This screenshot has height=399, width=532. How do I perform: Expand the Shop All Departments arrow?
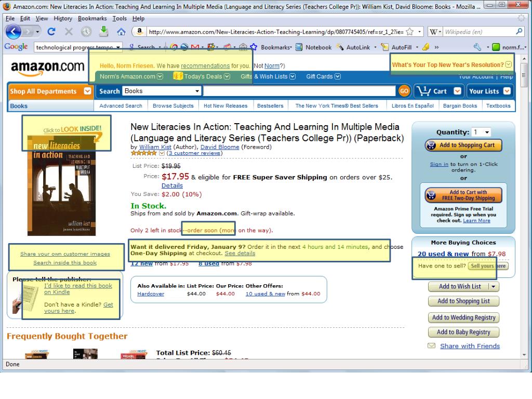(x=87, y=91)
